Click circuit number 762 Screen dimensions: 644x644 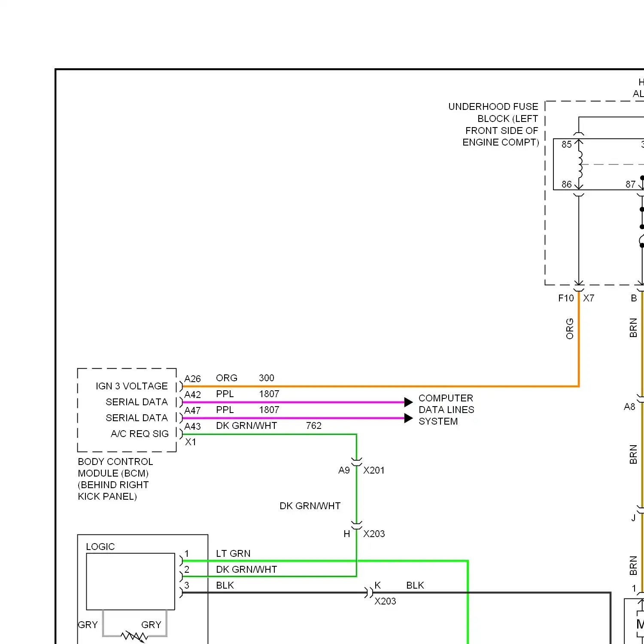313,425
